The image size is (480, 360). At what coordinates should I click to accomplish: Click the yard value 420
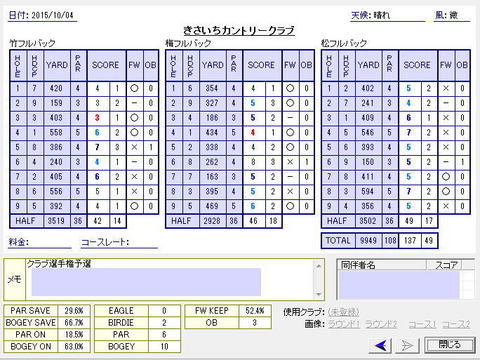click(56, 89)
